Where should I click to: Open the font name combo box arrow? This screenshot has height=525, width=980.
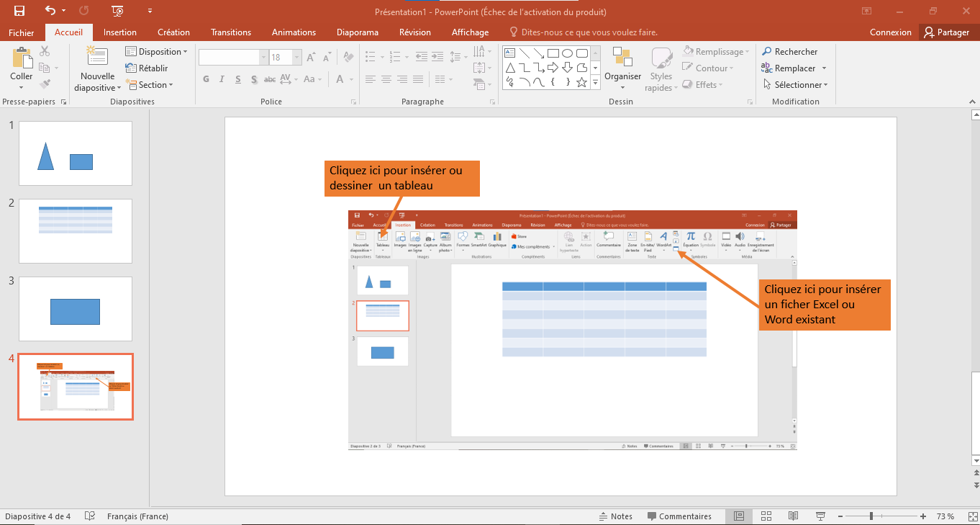coord(263,58)
